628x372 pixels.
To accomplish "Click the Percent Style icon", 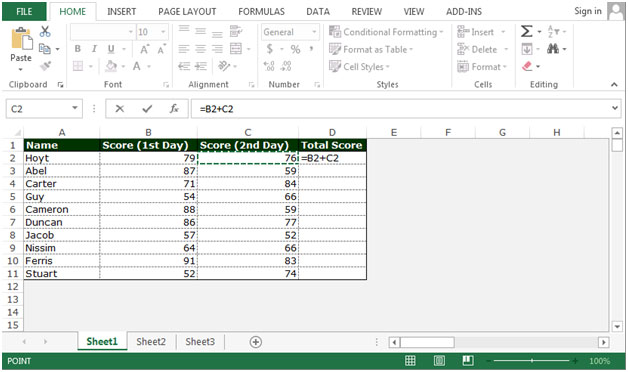I will (x=295, y=49).
